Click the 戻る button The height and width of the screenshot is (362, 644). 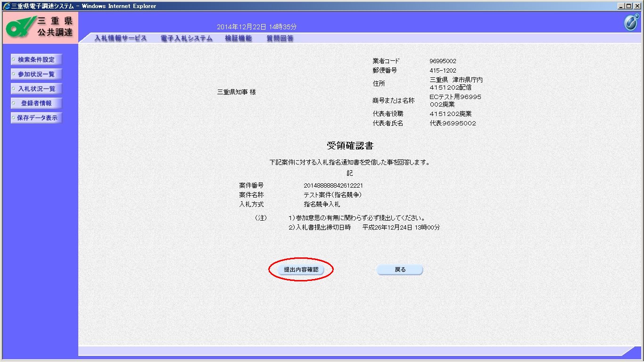(400, 270)
